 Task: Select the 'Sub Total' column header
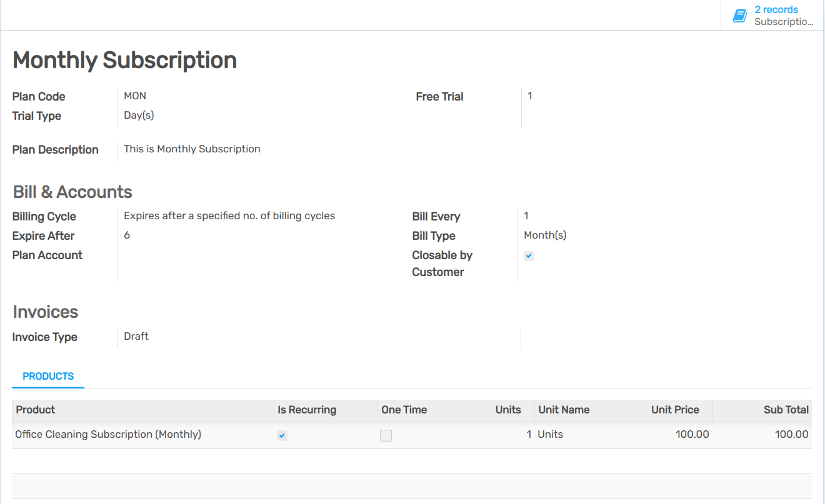click(x=786, y=410)
